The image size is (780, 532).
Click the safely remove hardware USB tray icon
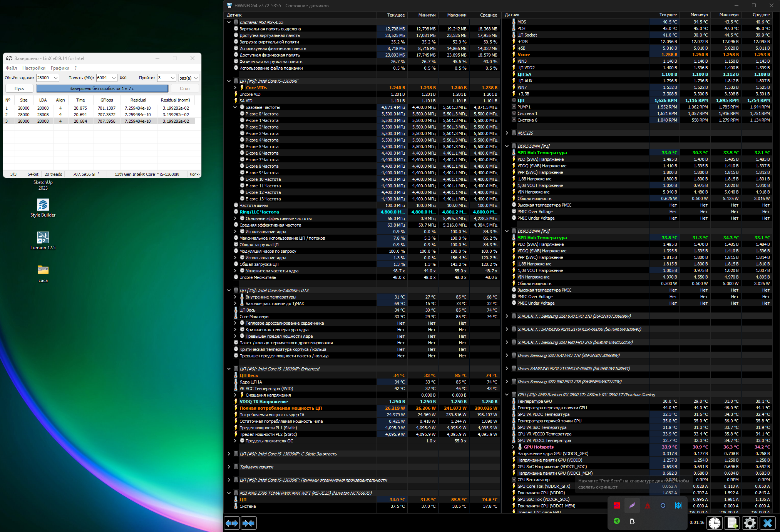632,521
